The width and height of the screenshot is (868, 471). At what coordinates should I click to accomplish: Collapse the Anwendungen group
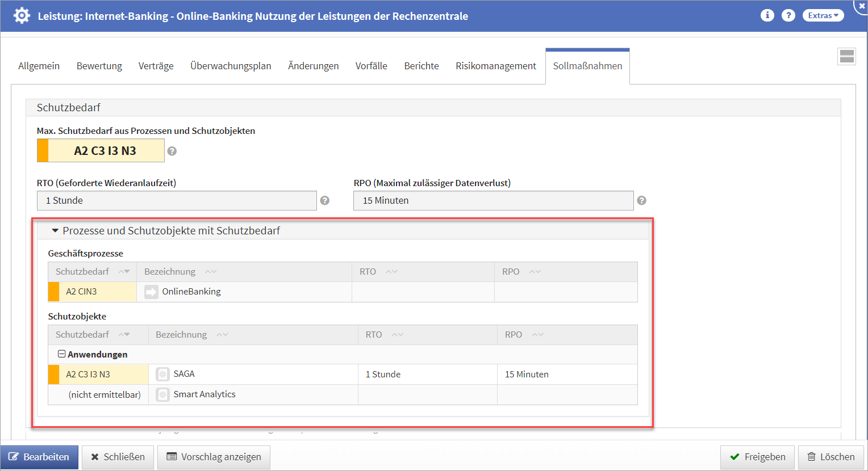pyautogui.click(x=61, y=354)
